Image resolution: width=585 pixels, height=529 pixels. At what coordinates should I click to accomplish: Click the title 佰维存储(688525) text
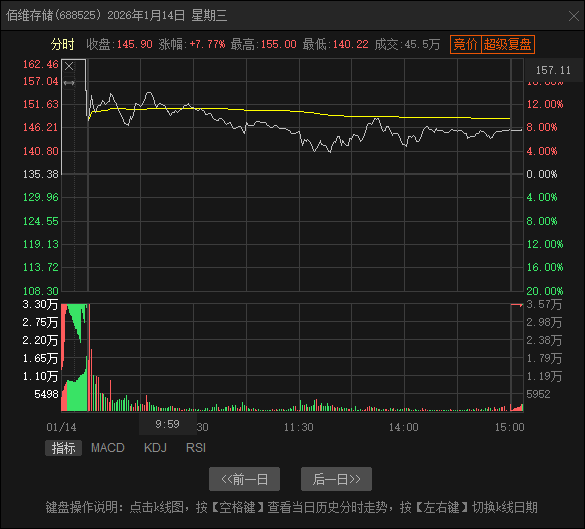(53, 16)
